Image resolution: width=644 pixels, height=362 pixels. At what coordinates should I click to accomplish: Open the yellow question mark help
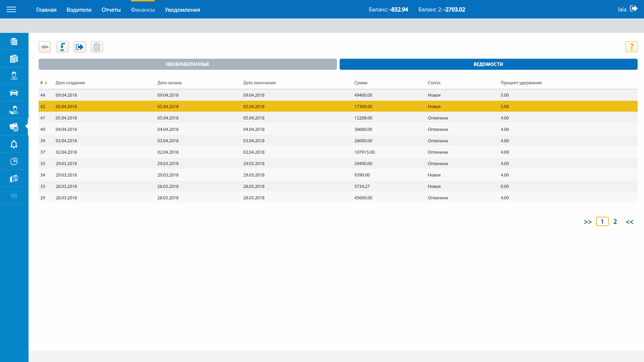(631, 47)
